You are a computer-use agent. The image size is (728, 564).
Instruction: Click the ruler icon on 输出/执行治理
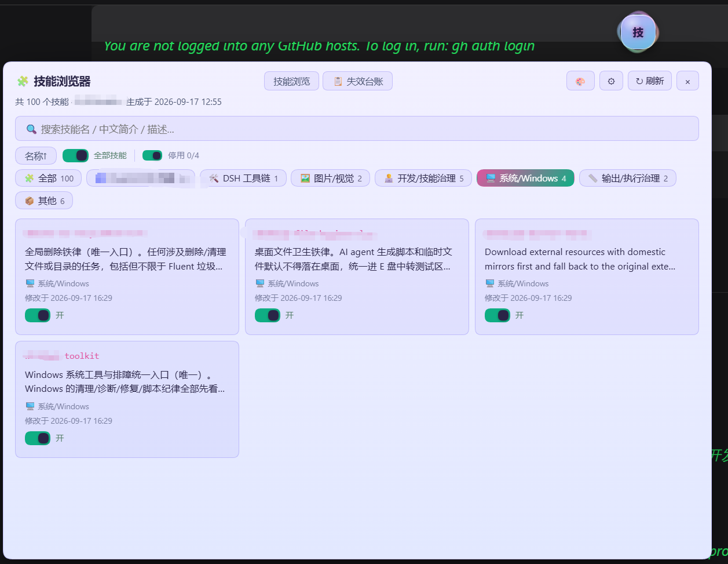pos(593,179)
